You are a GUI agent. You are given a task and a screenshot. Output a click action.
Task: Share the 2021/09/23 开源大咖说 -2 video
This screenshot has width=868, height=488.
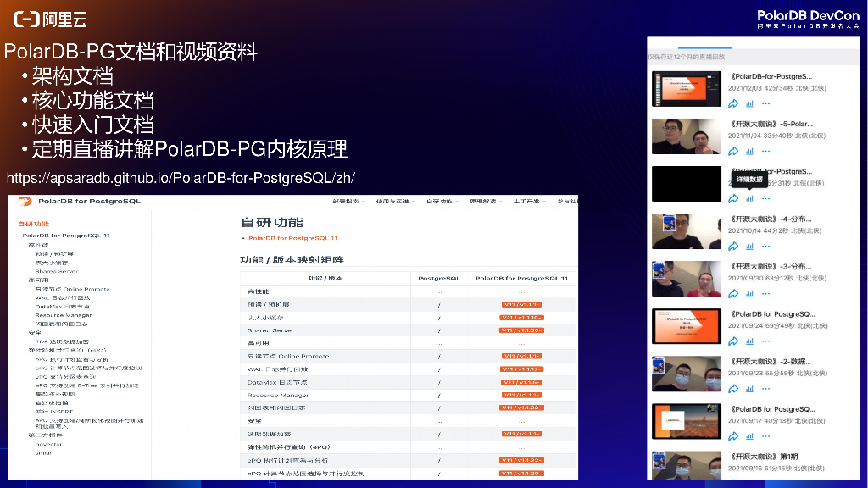733,389
